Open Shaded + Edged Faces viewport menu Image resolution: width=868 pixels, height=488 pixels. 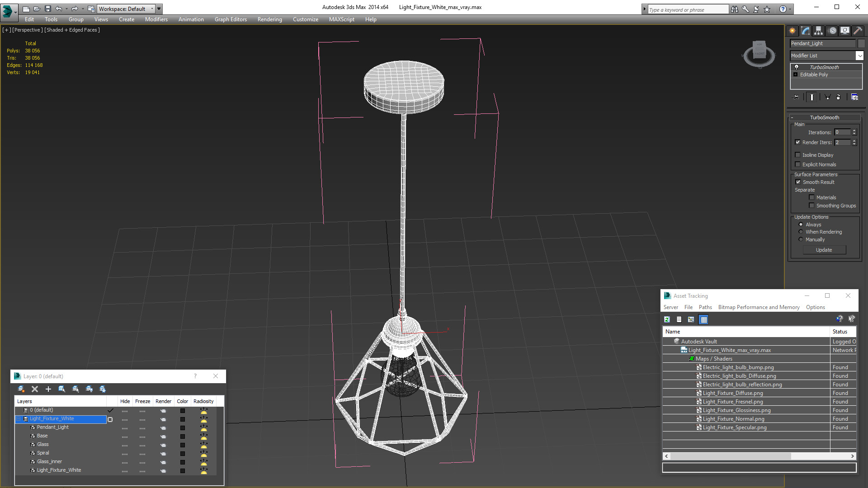point(72,30)
